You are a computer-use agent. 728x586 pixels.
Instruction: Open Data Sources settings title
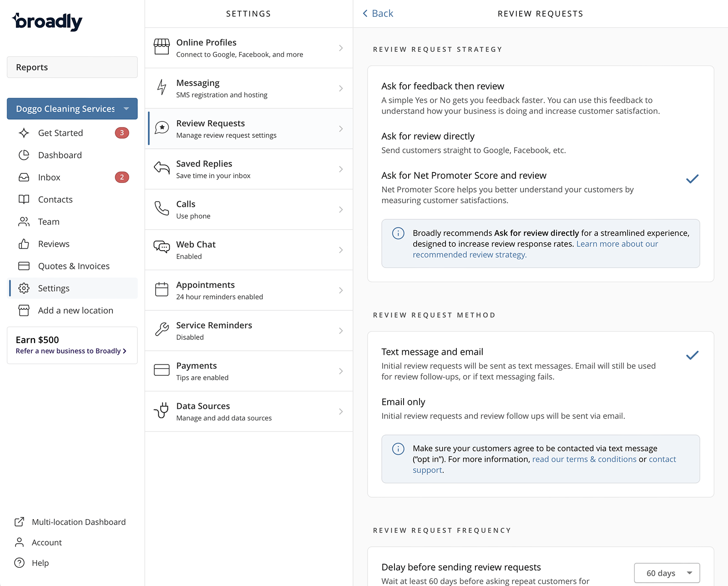[x=203, y=406]
